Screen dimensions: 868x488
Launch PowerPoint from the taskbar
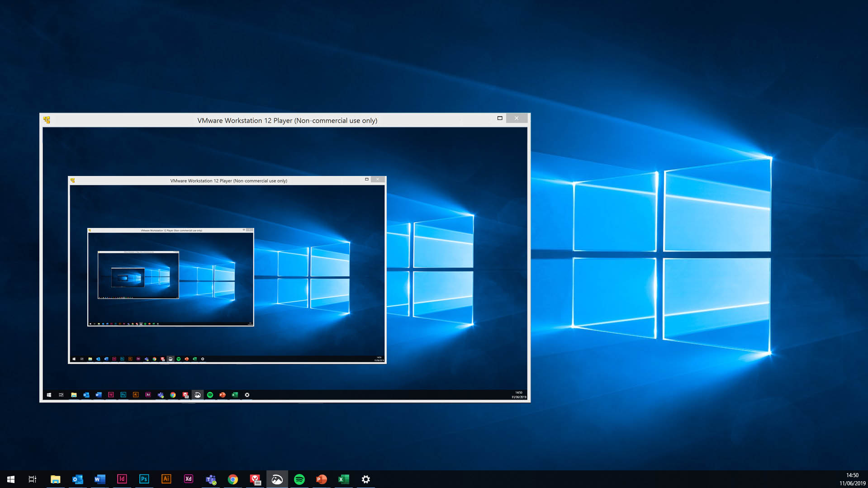click(321, 479)
